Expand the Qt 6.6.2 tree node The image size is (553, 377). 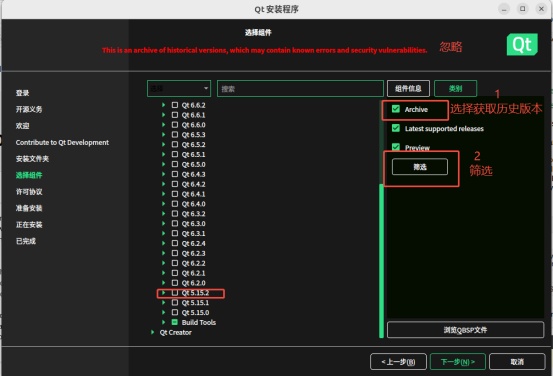pos(163,105)
